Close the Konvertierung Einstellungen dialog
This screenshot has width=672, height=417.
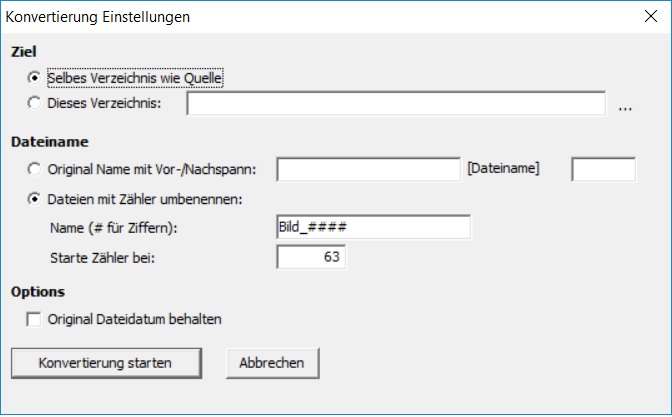646,17
